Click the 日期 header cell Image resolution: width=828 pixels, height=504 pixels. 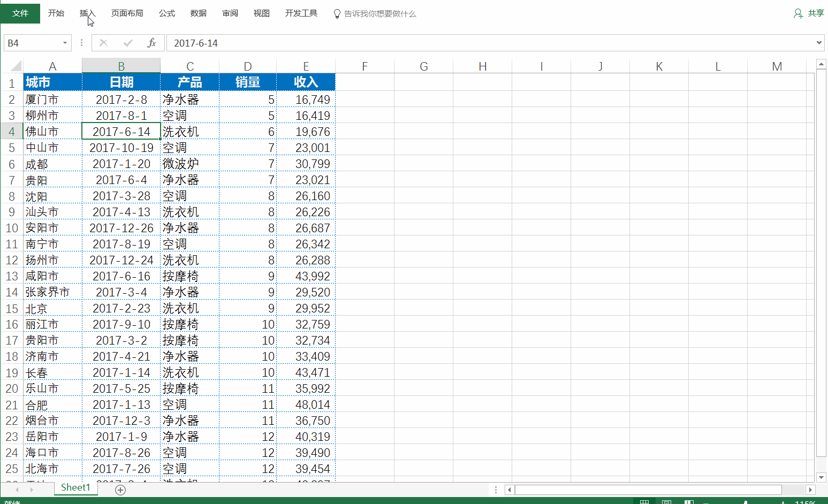(x=121, y=82)
